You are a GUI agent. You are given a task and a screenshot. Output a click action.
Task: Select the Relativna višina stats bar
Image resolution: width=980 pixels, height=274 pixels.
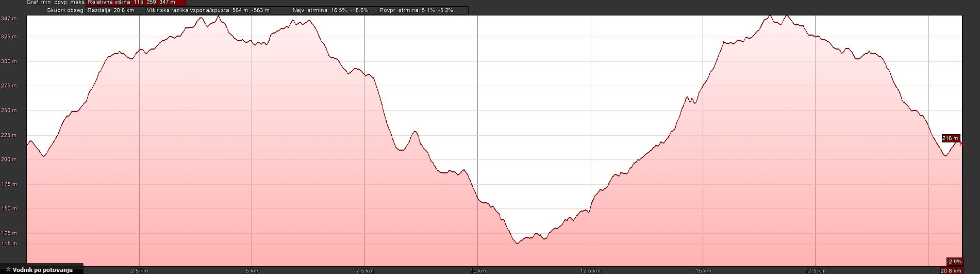136,3
